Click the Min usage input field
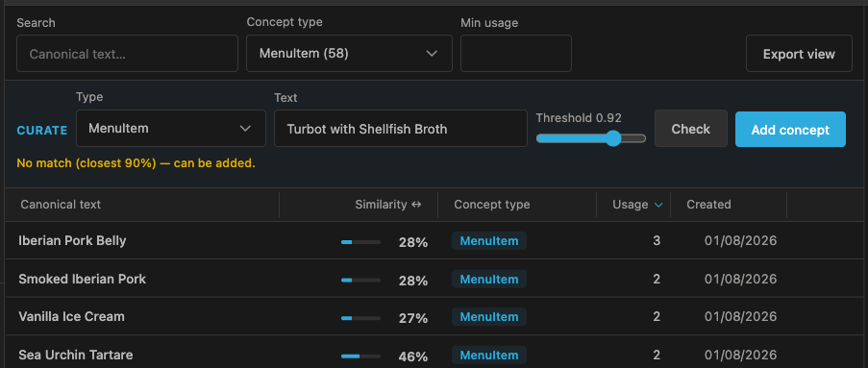This screenshot has height=368, width=868. tap(516, 54)
